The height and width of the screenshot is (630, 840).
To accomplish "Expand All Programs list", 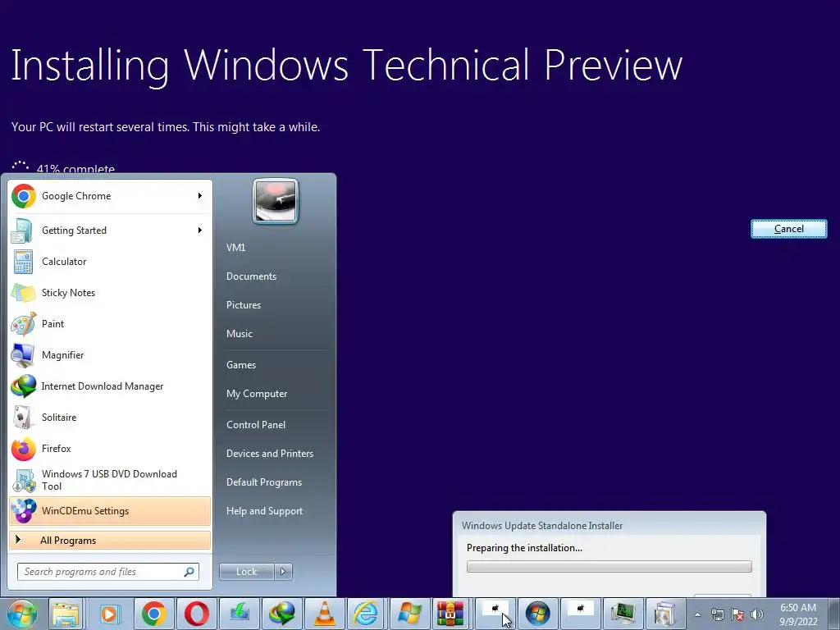I will [110, 540].
